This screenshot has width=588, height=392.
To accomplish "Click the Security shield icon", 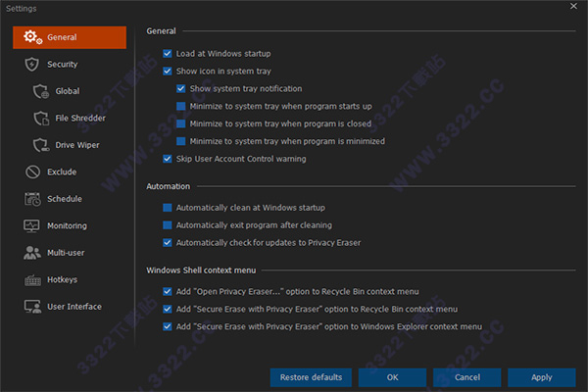I will pos(30,65).
